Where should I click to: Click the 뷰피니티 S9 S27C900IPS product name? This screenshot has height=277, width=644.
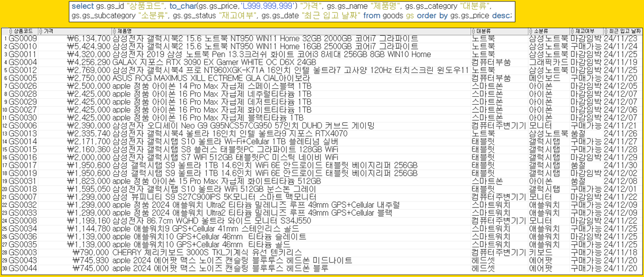point(214,197)
